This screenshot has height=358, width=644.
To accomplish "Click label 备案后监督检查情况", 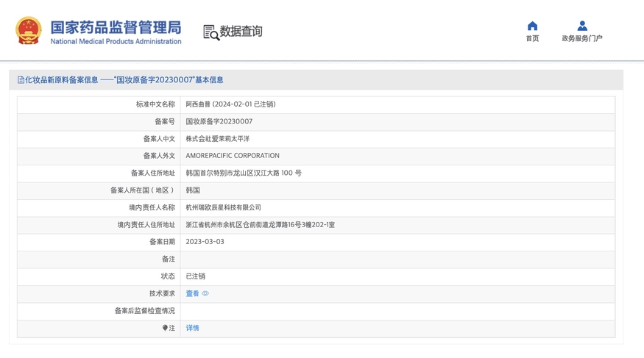I will (145, 311).
